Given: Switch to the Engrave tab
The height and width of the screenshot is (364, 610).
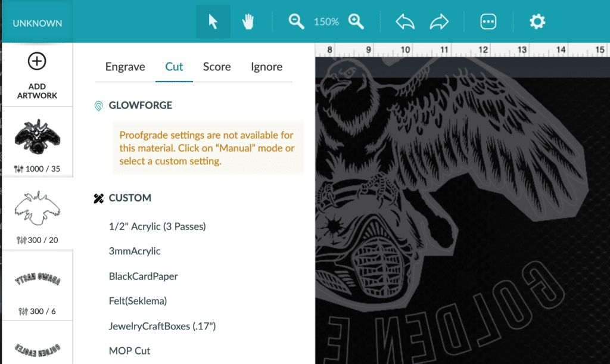Looking at the screenshot, I should click(125, 67).
